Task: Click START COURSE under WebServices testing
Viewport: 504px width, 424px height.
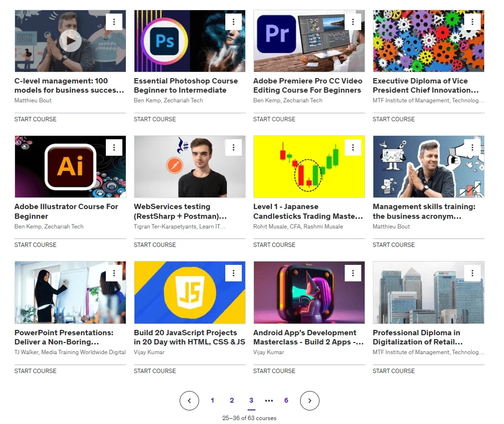Action: point(155,245)
